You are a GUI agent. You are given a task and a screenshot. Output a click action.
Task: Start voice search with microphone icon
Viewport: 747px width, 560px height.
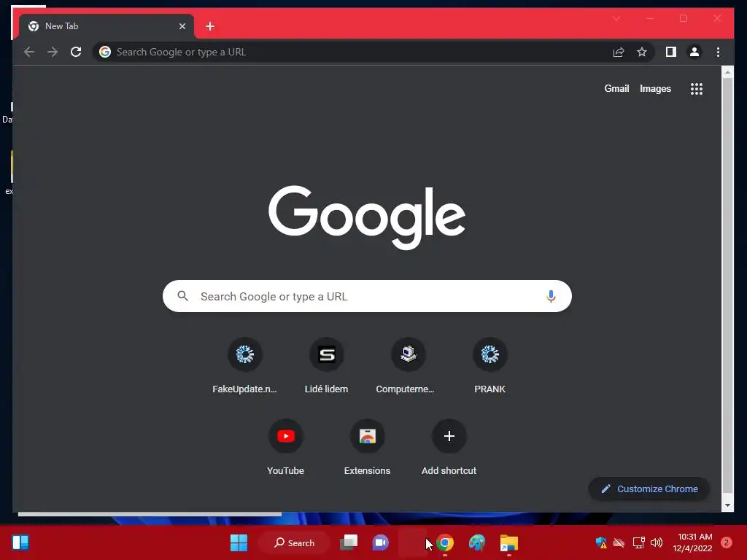pos(551,296)
